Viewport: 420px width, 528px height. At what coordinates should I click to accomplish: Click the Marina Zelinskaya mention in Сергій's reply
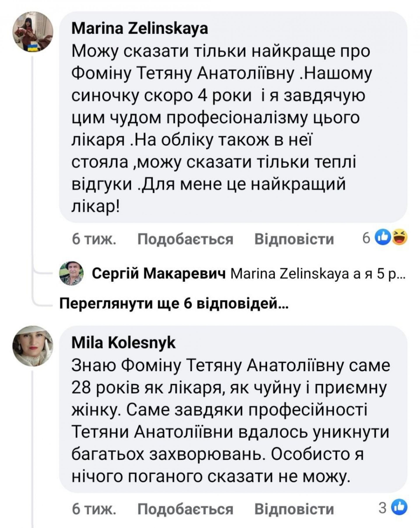coord(290,274)
